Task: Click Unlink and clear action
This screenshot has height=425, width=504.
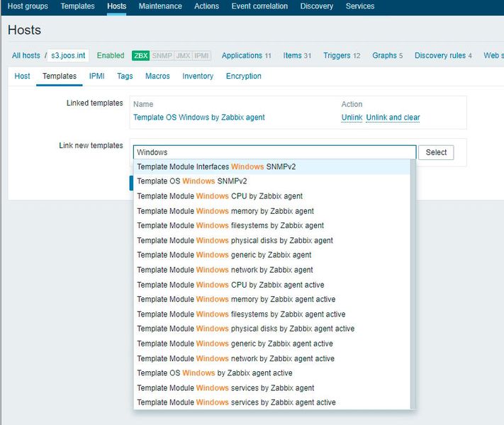Action: [393, 118]
